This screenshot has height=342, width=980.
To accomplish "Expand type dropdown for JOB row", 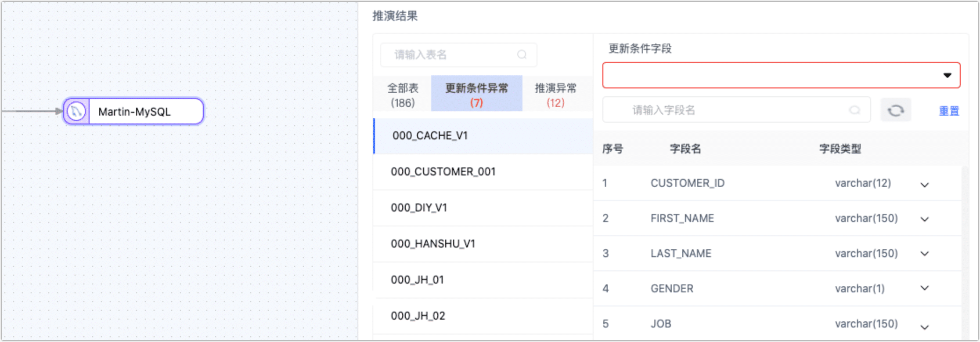I will point(925,327).
